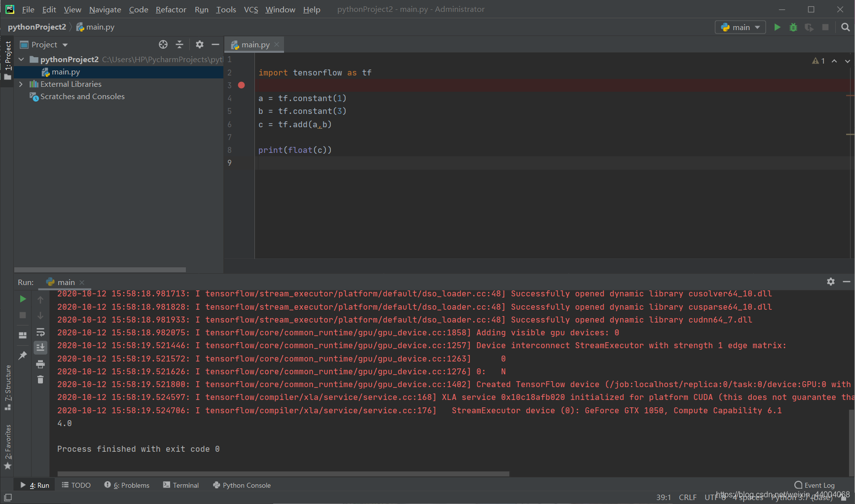Click line:column 39:1 indicator
Viewport: 855px width, 504px height.
[663, 497]
